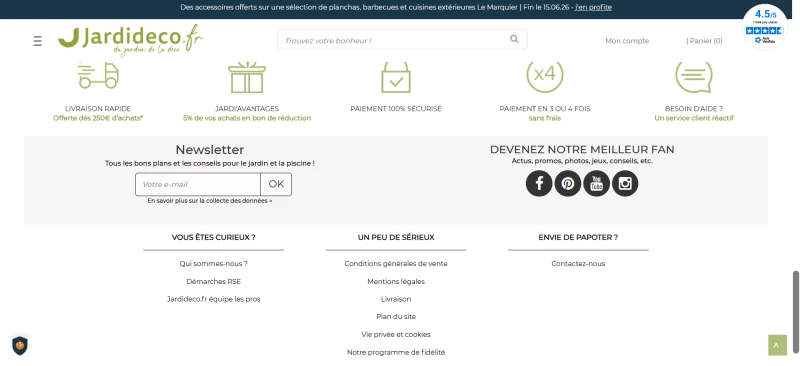Screen dimensions: 800x366
Task: Open 'Conditions générales de vente'
Action: (396, 263)
